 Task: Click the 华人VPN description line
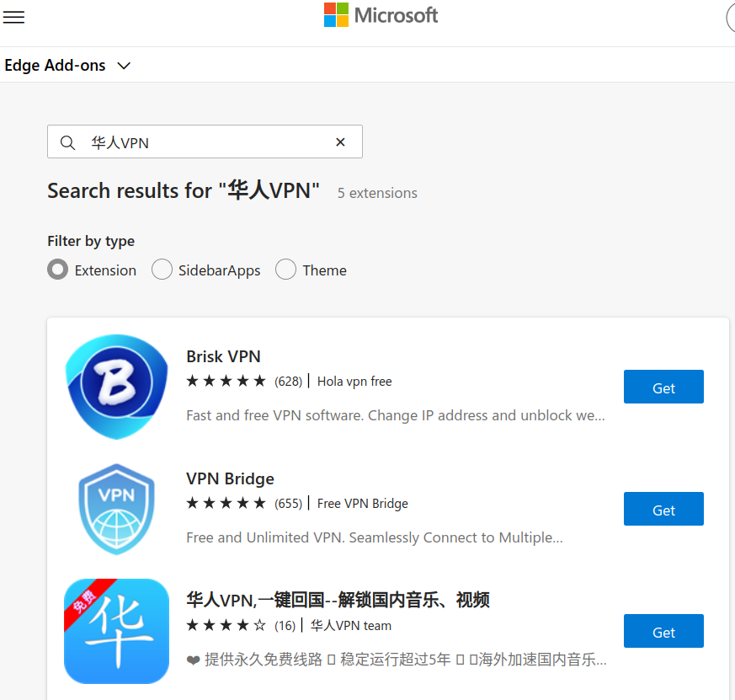point(397,660)
